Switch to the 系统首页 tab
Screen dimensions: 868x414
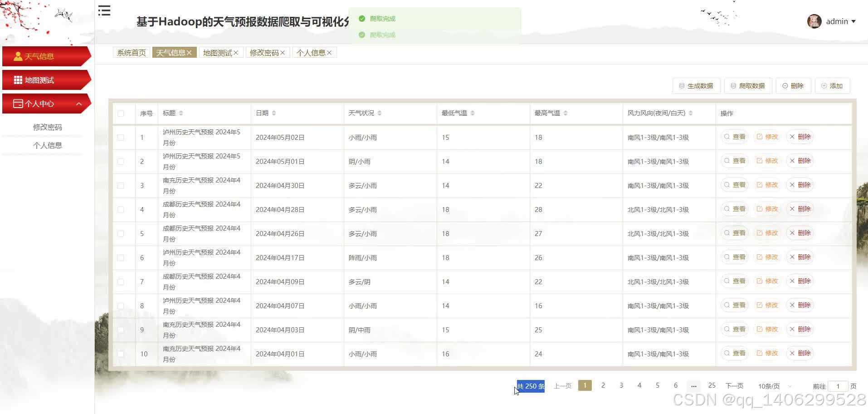coord(132,53)
